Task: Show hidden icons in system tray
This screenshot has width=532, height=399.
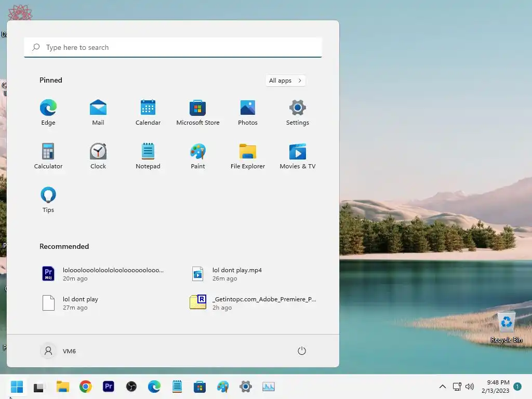Action: click(443, 387)
